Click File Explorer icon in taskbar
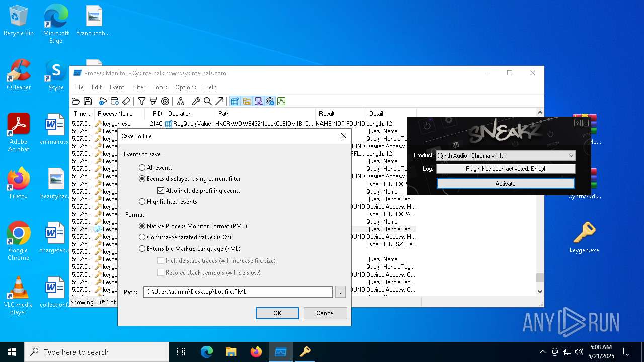 231,352
